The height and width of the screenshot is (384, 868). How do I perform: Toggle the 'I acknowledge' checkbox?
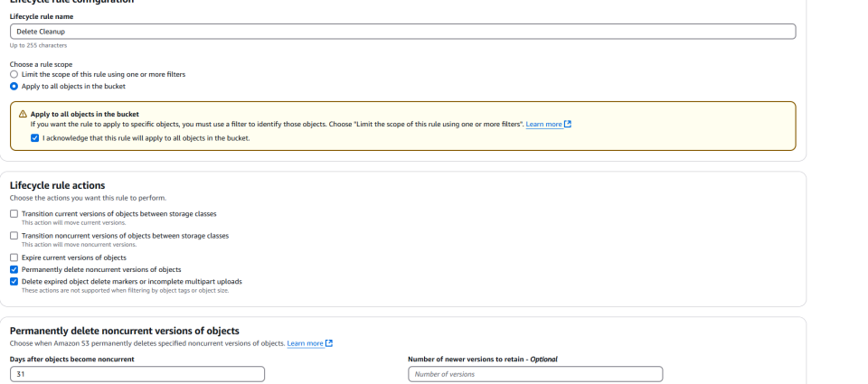[x=34, y=137]
